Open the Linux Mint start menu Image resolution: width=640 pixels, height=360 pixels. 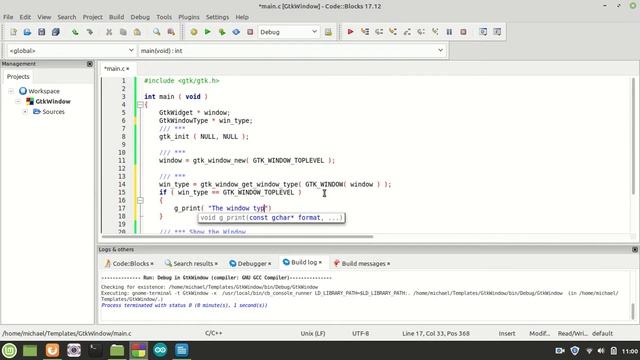pyautogui.click(x=9, y=350)
